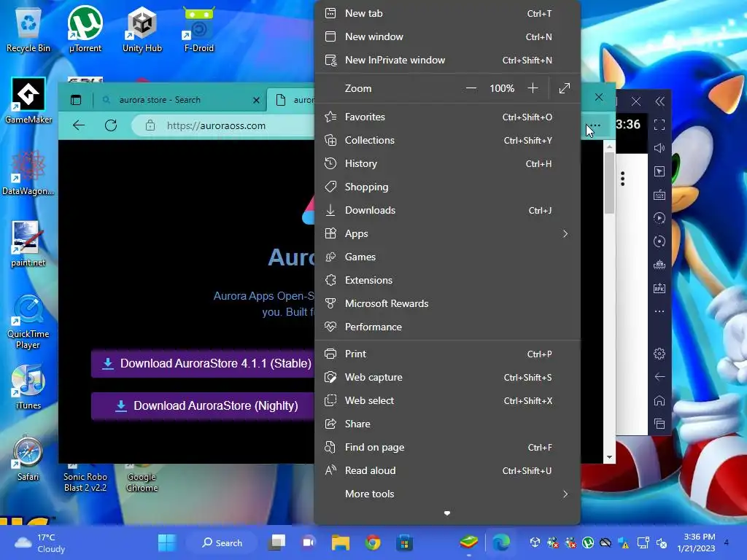747x560 pixels.
Task: Select the Unity Hub desktop icon
Action: tap(142, 30)
